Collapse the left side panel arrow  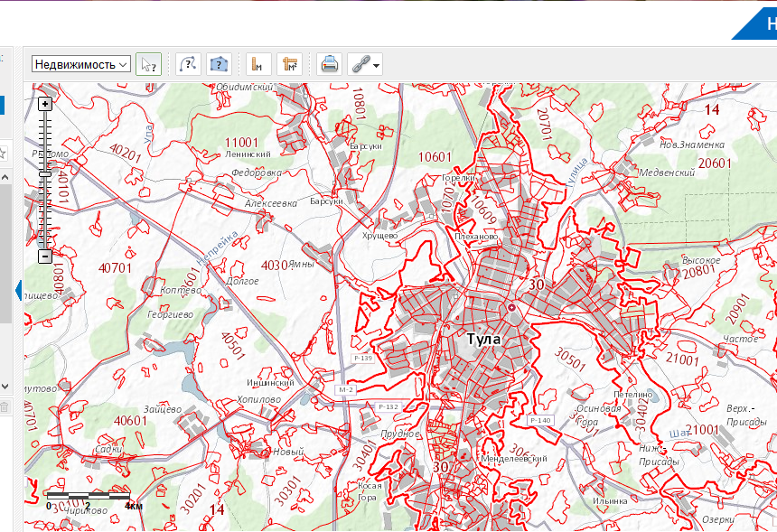pos(18,291)
